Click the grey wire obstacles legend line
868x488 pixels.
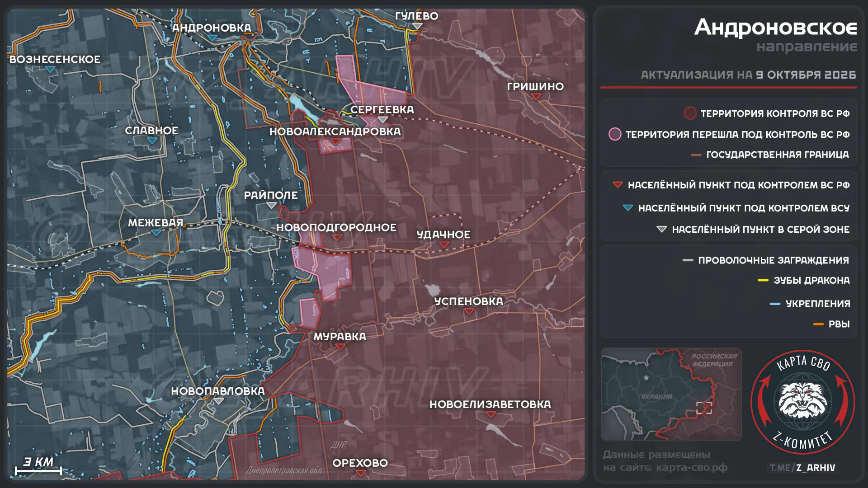688,260
